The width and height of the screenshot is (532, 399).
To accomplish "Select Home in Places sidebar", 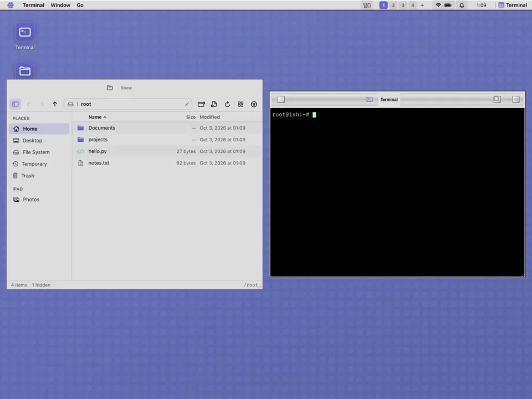I will click(39, 129).
